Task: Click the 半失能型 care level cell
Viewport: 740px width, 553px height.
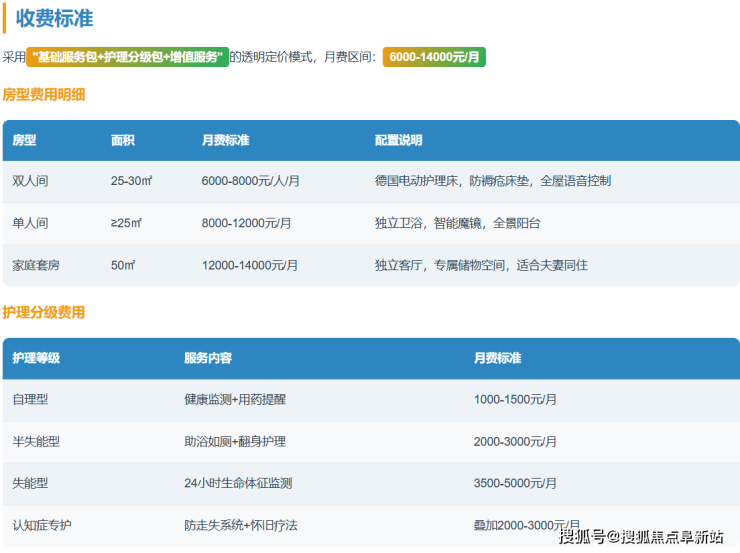Action: [x=36, y=441]
